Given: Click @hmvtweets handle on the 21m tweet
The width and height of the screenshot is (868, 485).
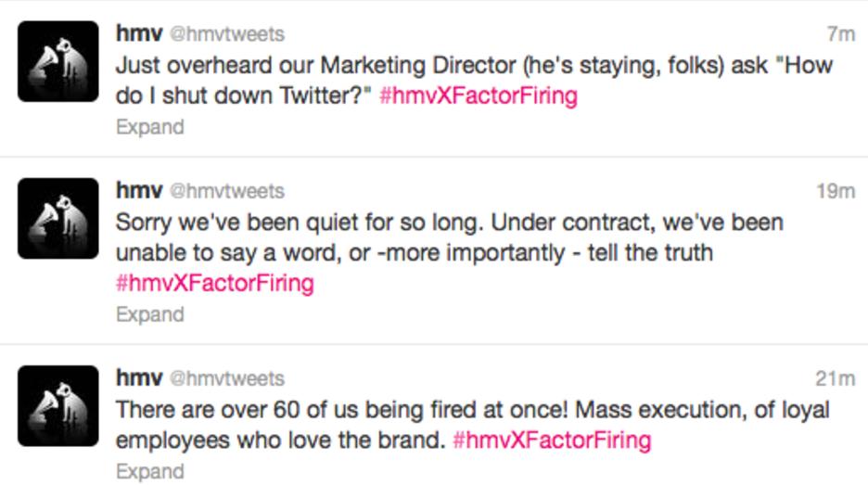Looking at the screenshot, I should click(x=226, y=379).
